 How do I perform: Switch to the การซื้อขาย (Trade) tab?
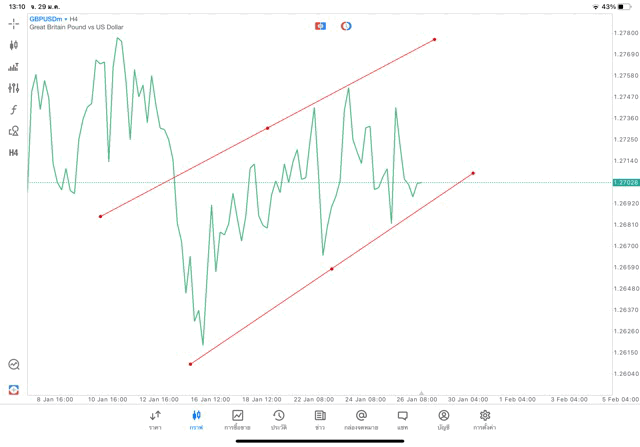tap(238, 419)
